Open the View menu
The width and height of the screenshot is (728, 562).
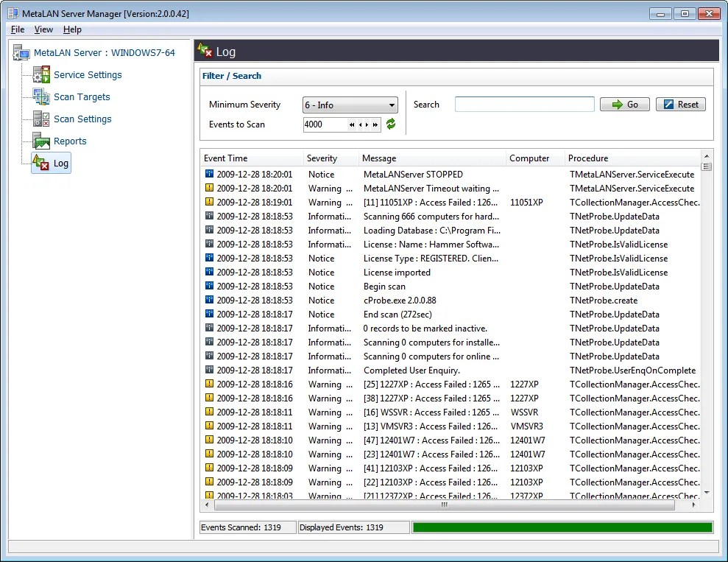tap(43, 29)
